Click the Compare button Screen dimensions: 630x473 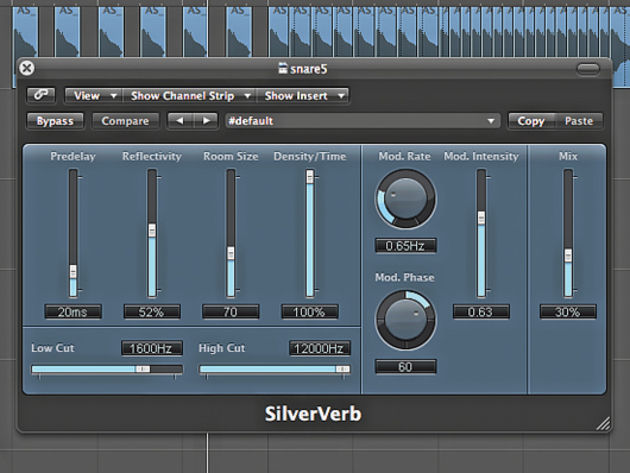[x=125, y=121]
